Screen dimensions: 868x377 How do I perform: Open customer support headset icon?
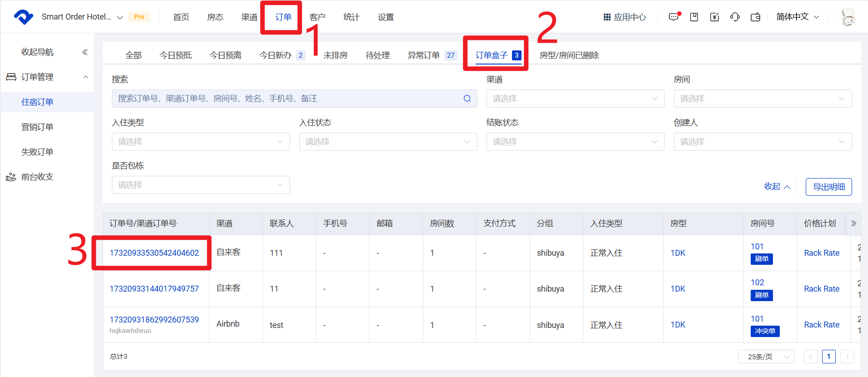(x=735, y=17)
